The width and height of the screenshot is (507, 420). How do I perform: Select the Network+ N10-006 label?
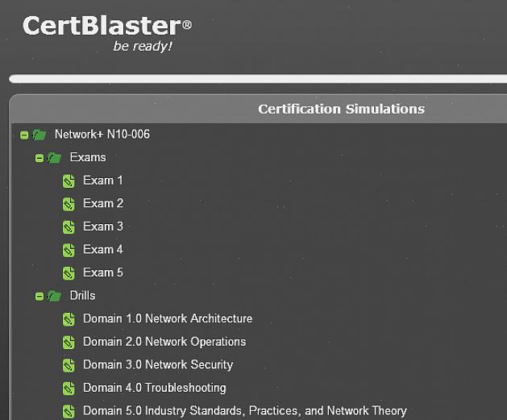pos(102,134)
